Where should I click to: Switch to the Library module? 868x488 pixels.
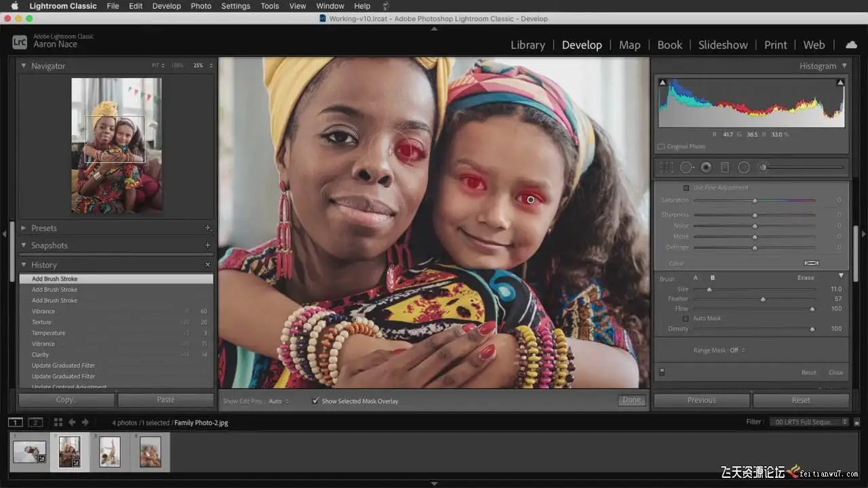click(528, 45)
